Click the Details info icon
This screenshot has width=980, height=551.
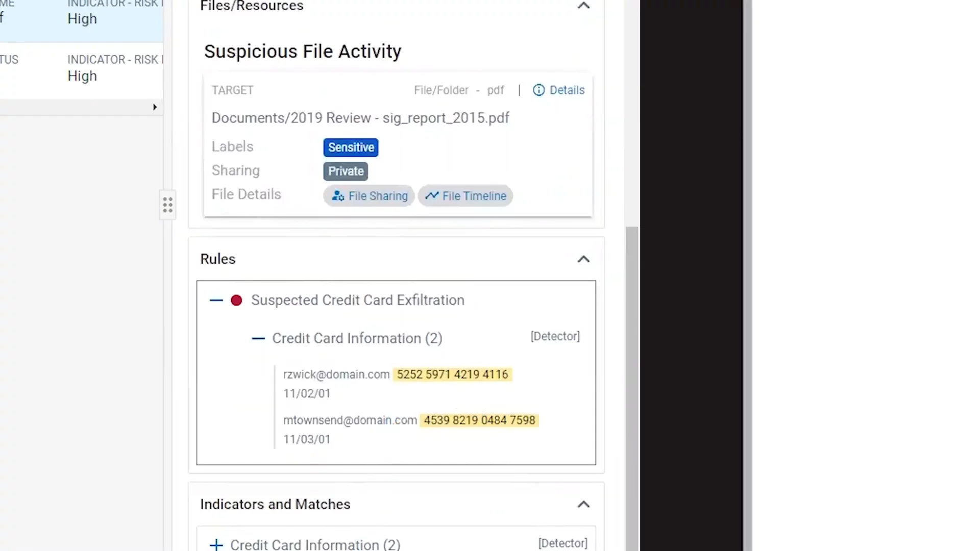(x=538, y=90)
